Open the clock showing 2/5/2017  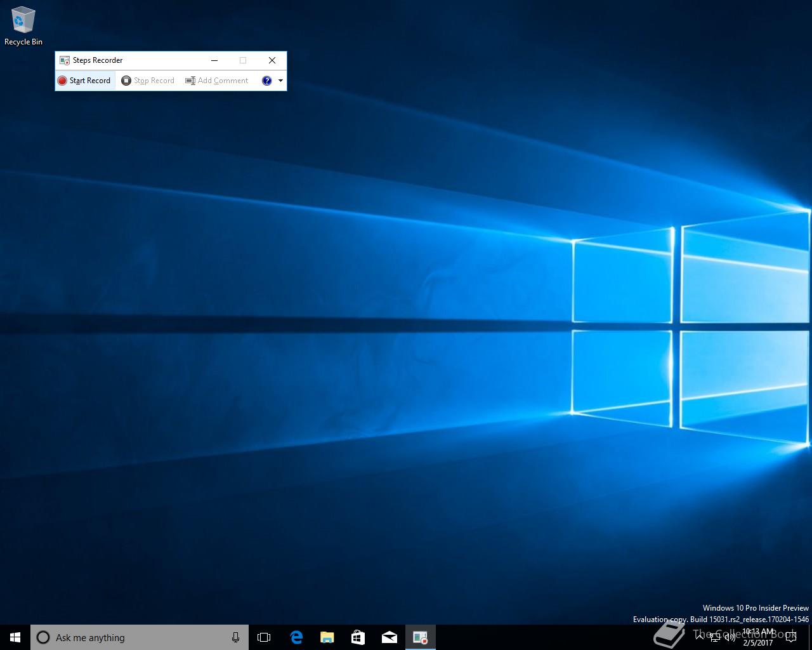(x=758, y=637)
